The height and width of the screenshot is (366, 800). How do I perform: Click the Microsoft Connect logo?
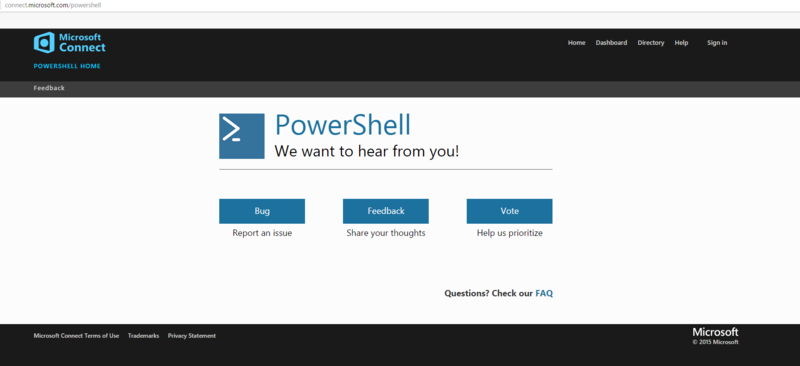coord(69,42)
